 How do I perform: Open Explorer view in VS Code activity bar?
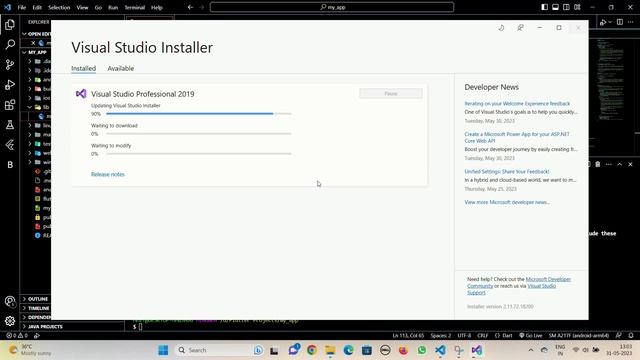(x=10, y=25)
